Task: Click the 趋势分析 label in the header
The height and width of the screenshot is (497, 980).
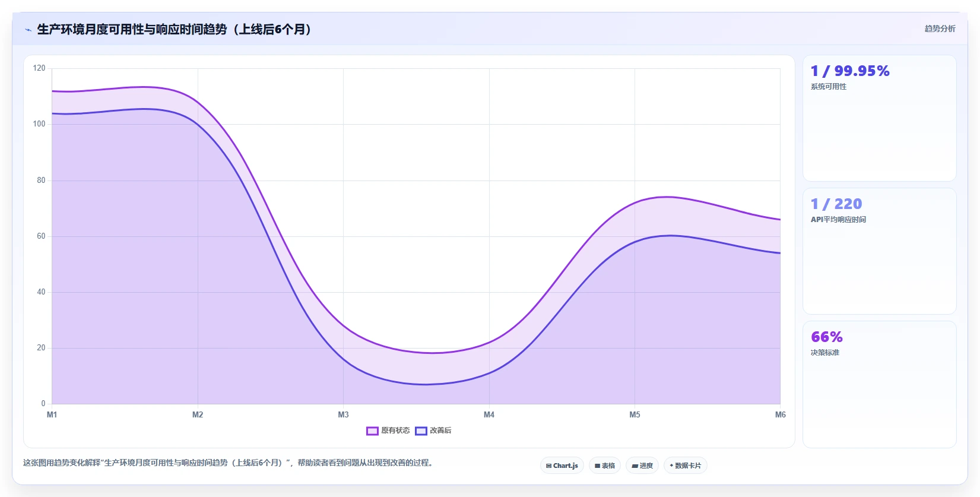Action: [x=940, y=29]
